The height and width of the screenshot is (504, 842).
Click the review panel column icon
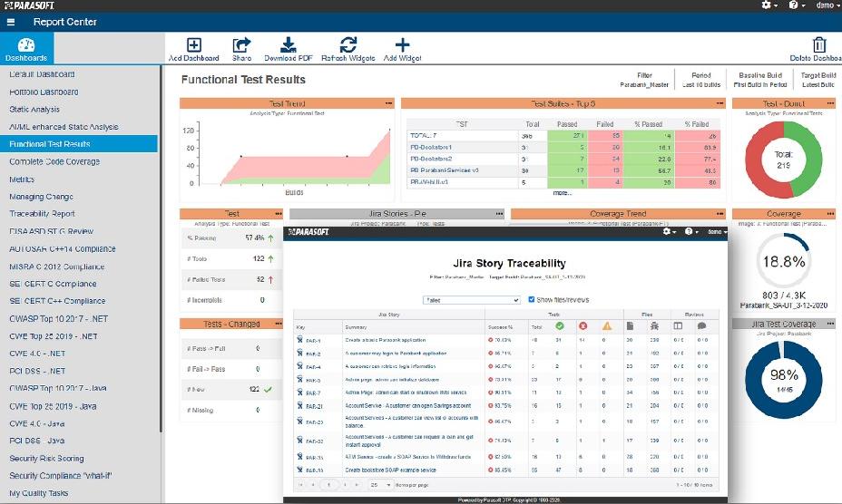click(x=678, y=325)
